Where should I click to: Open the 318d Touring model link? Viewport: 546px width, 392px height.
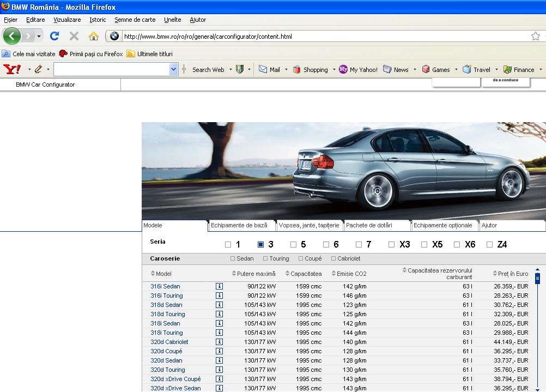click(x=168, y=314)
